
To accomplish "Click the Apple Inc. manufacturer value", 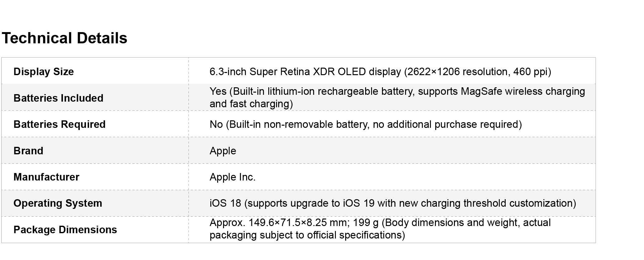I will [x=232, y=177].
